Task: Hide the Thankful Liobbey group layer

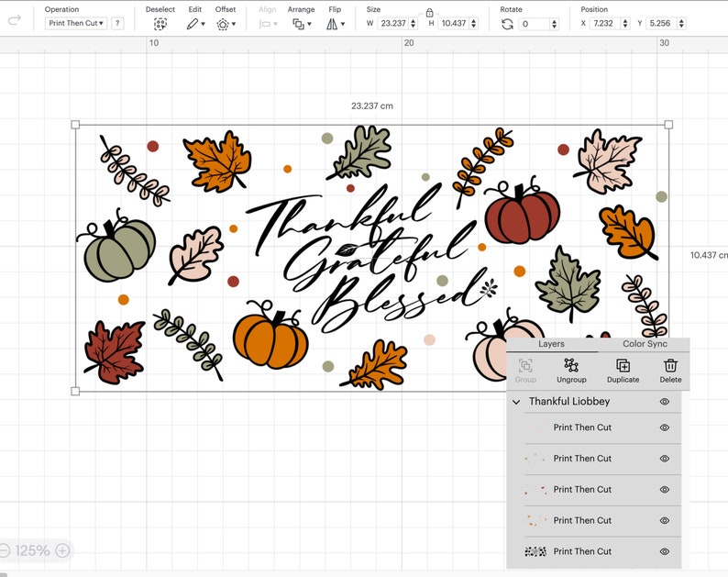Action: point(665,402)
